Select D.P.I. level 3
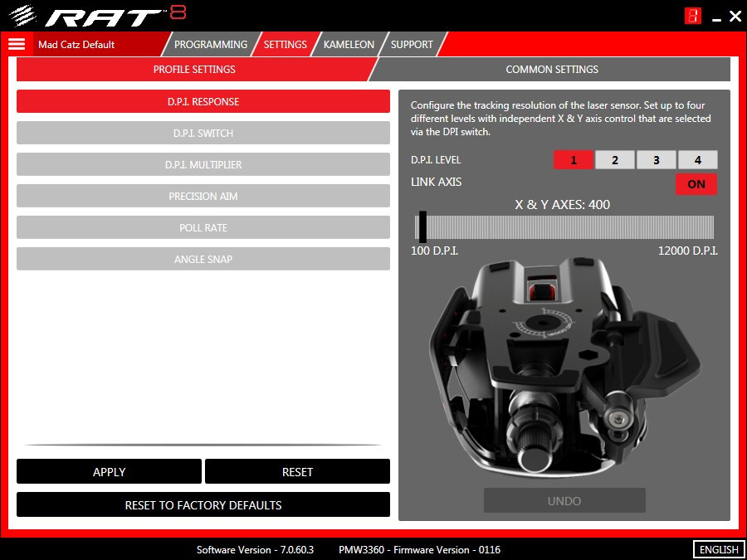Viewport: 747px width, 560px height. 656,160
